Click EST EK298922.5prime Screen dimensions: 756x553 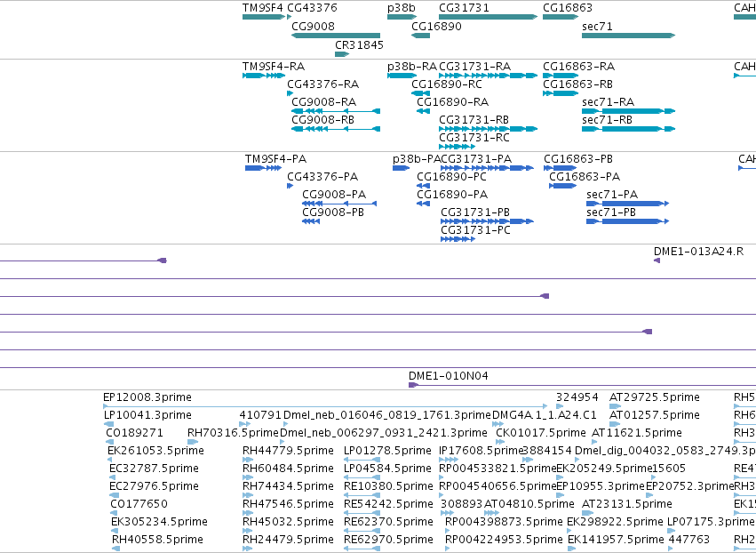[x=615, y=522]
